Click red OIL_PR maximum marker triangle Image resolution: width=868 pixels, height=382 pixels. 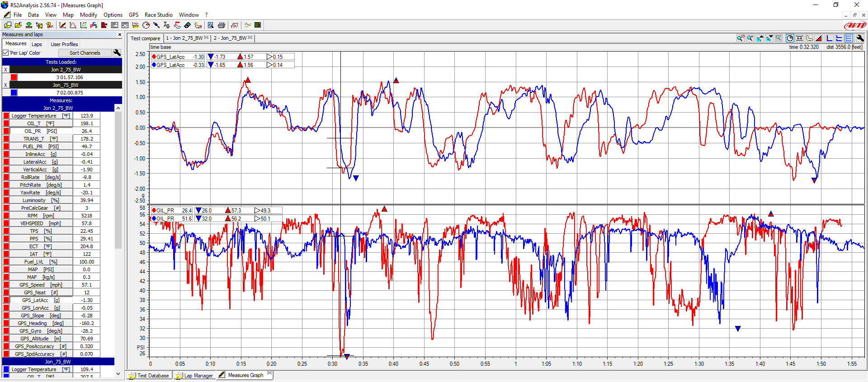(384, 209)
